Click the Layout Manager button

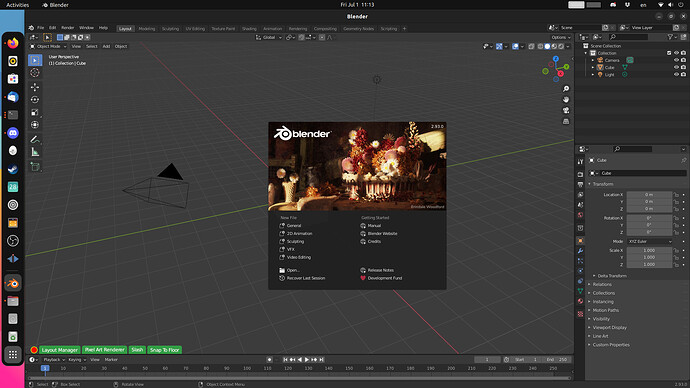click(60, 350)
